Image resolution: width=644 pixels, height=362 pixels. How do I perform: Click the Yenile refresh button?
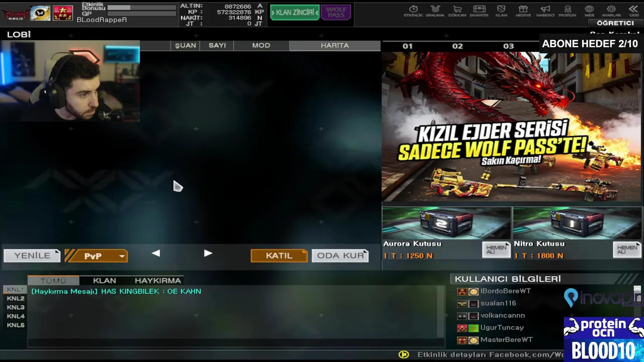(32, 256)
